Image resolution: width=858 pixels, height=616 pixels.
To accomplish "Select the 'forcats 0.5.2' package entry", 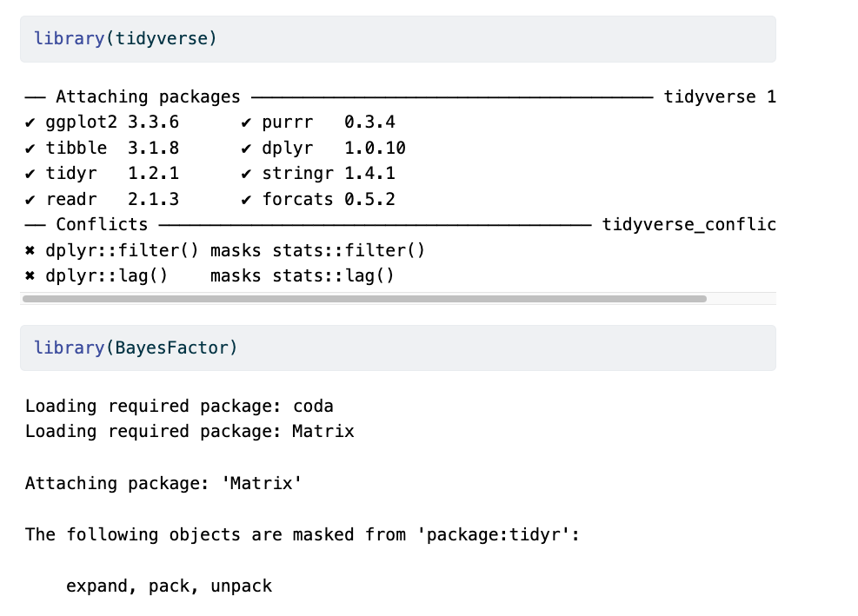I will [x=329, y=199].
